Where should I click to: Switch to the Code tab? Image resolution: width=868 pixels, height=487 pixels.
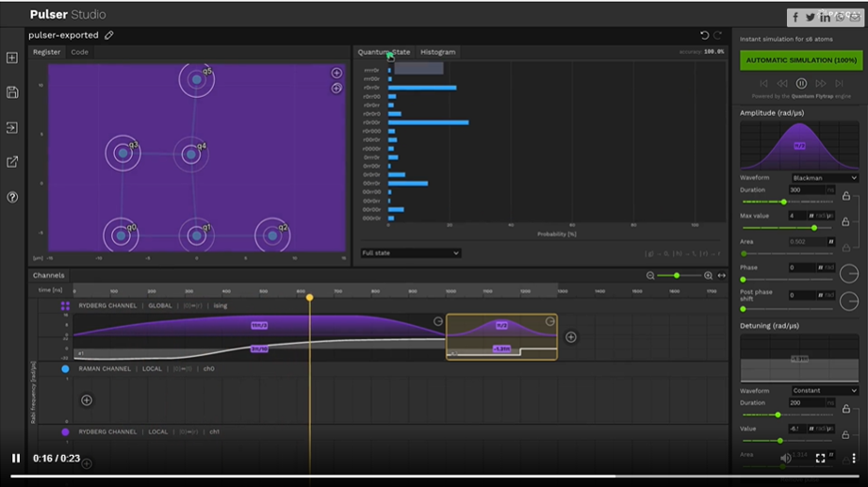[x=80, y=53]
